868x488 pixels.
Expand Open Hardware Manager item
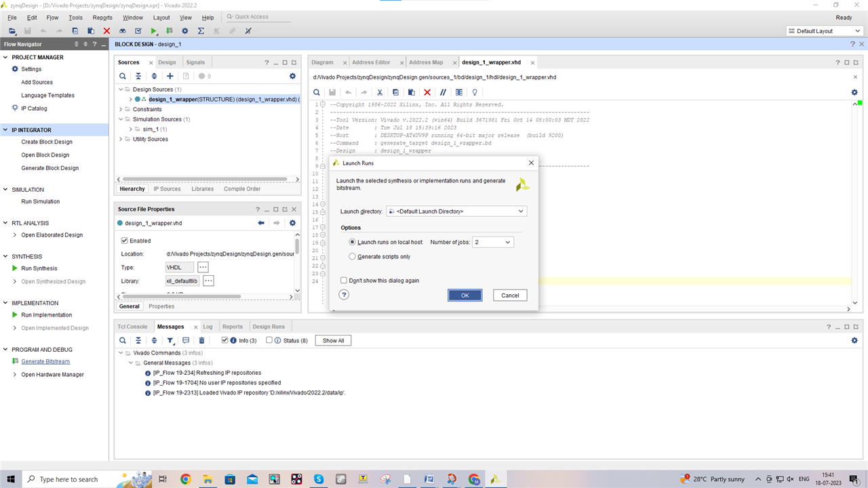(15, 375)
